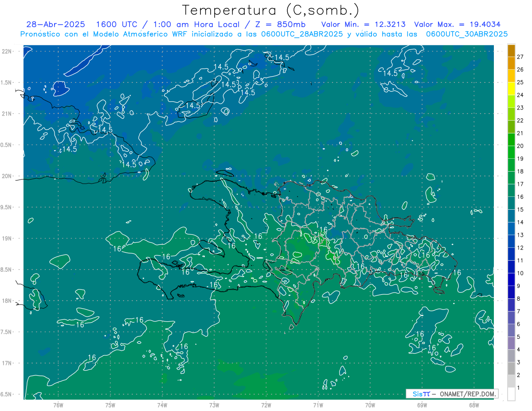Click the "69W" longitude label
This screenshot has width=532, height=411.
pyautogui.click(x=422, y=405)
